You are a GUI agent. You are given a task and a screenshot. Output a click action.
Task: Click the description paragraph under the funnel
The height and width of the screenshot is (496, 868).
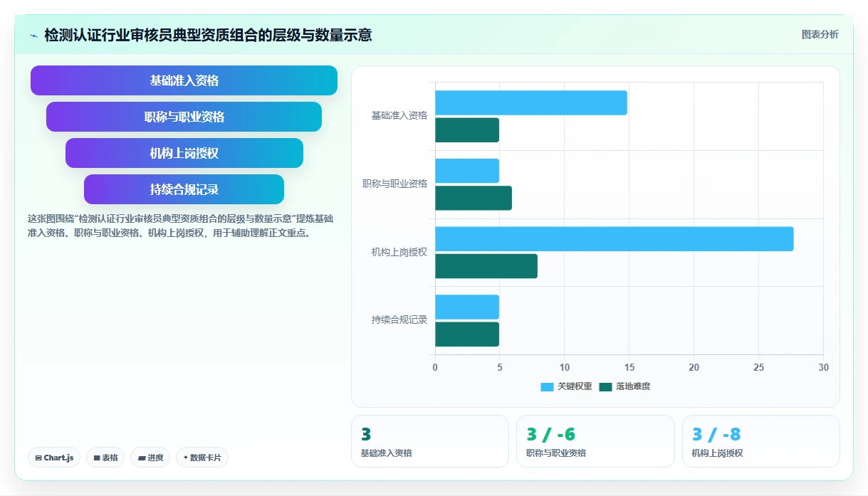click(179, 226)
